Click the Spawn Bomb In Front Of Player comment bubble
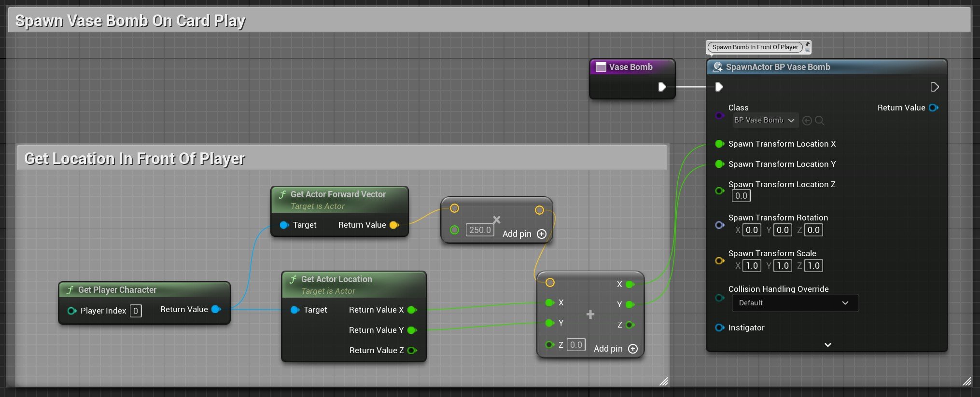The height and width of the screenshot is (397, 980). click(755, 47)
